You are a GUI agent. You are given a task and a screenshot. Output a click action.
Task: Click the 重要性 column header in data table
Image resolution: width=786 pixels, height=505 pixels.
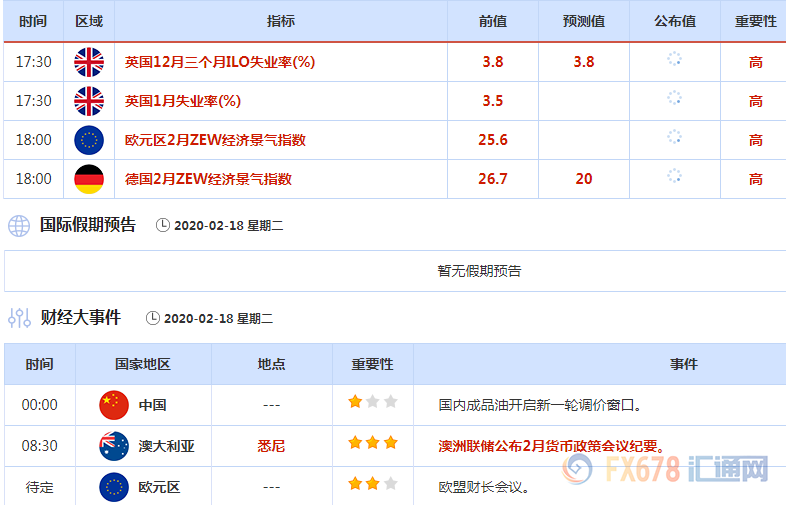pyautogui.click(x=755, y=21)
